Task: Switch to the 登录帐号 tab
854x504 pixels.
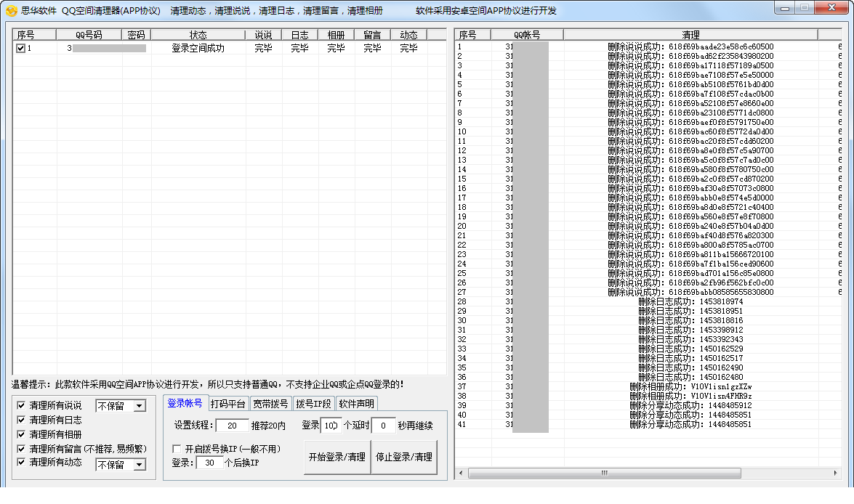Action: tap(185, 403)
